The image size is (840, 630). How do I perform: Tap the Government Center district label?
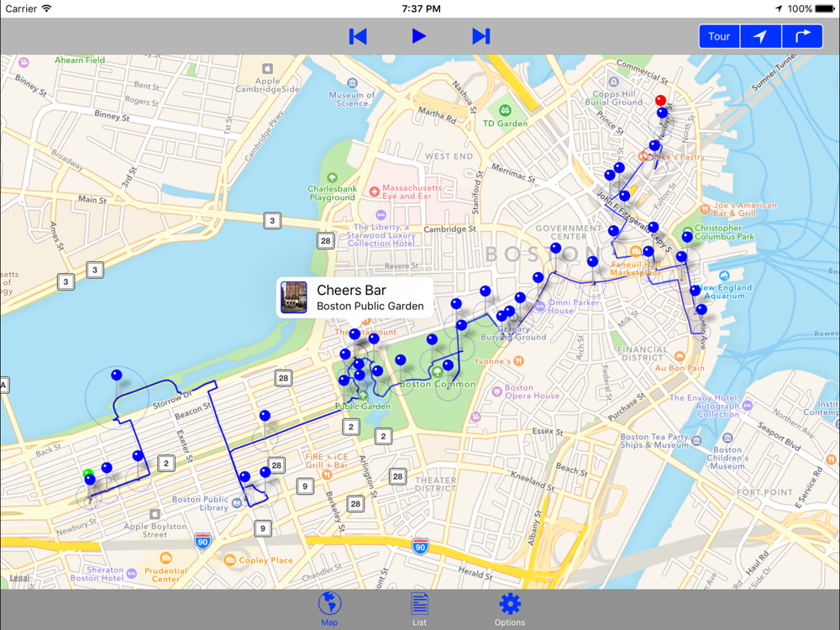pos(569,232)
